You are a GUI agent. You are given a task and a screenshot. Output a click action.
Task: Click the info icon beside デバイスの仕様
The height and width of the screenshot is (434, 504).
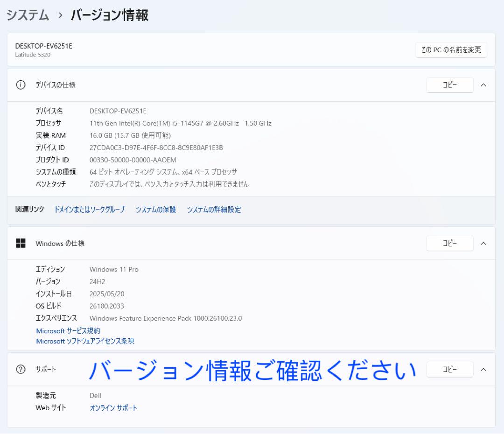pos(21,85)
